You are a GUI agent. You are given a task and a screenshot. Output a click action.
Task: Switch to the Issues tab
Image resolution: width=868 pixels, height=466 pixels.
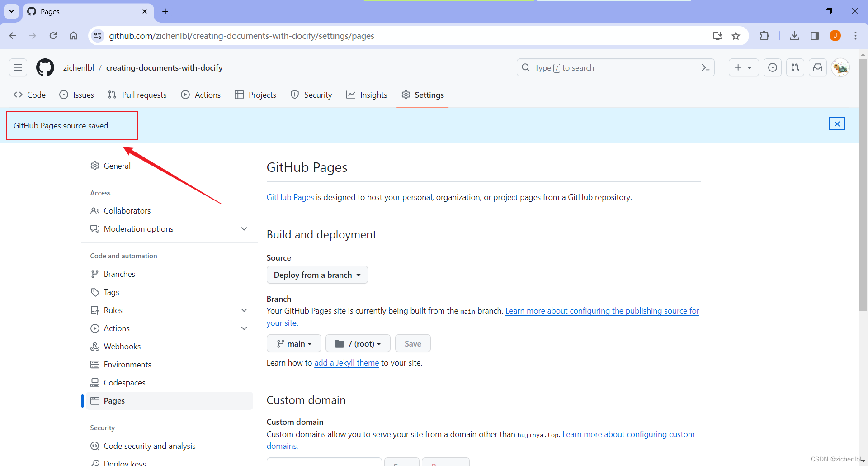pyautogui.click(x=77, y=95)
